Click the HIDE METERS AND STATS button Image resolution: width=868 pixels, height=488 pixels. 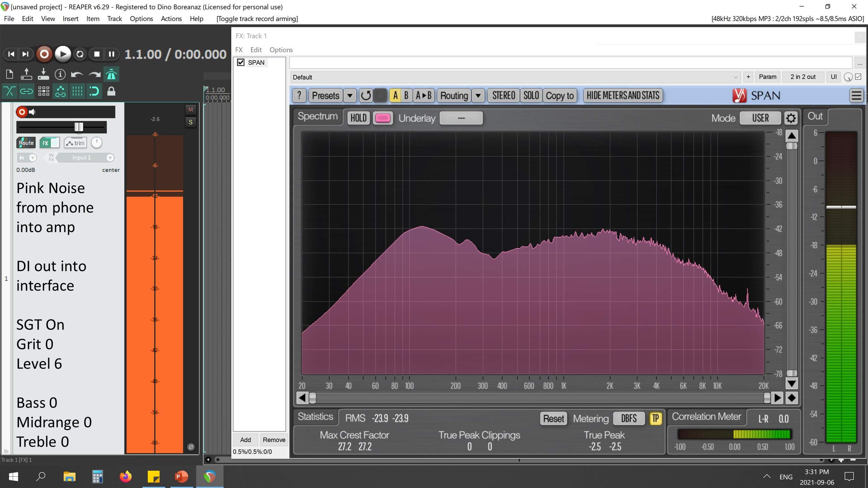[623, 96]
